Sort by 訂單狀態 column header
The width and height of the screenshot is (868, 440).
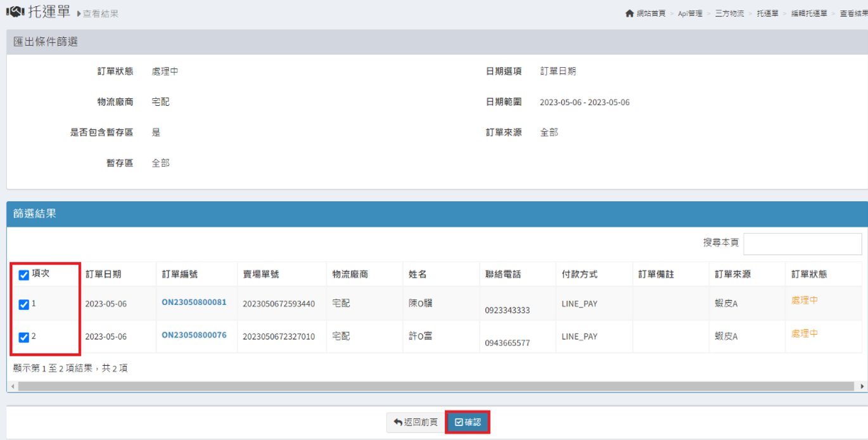(809, 275)
